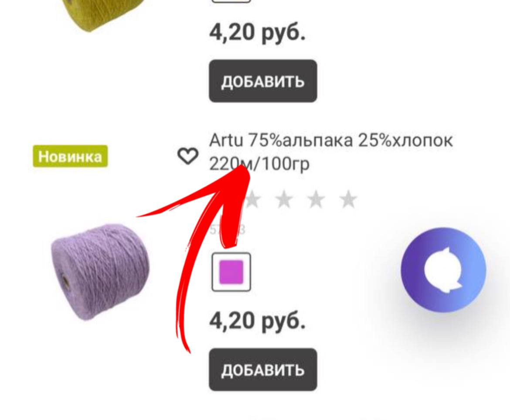Click the green Новинка badge
Viewport: 510px width, 420px height.
(70, 157)
